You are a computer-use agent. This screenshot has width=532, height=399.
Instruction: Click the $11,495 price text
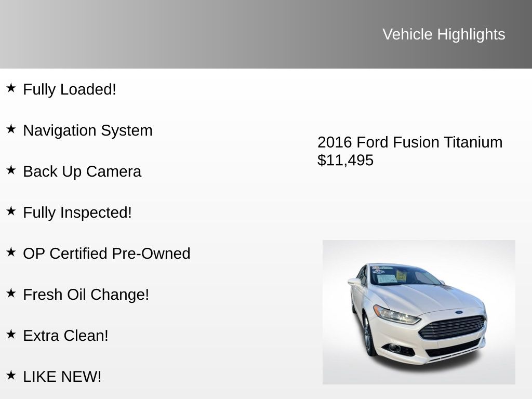[345, 160]
